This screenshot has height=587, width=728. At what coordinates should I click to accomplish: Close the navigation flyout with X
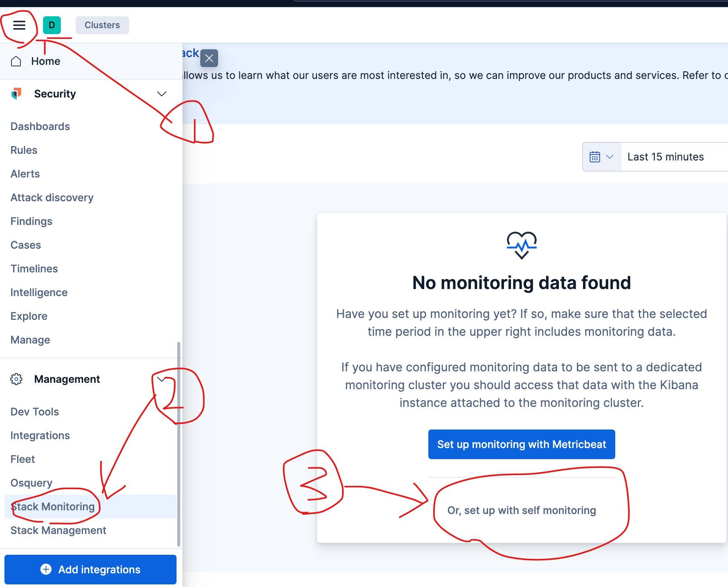pos(209,58)
